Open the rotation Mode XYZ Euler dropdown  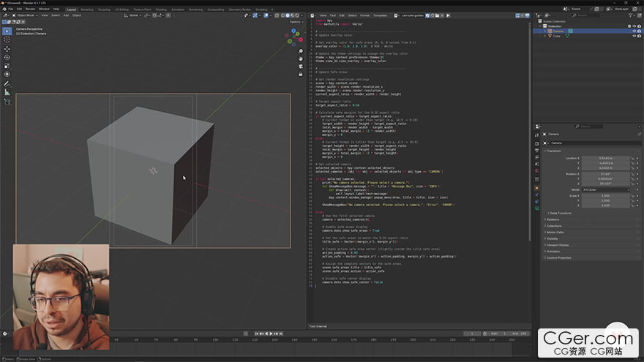coord(607,189)
